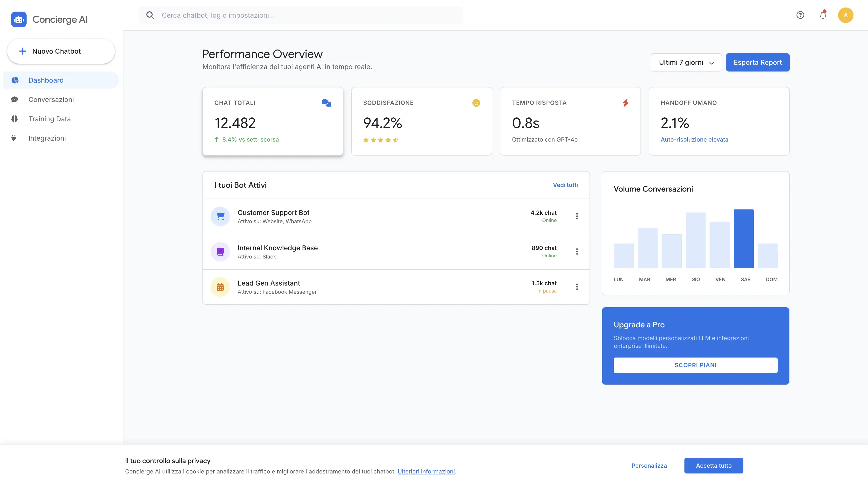
Task: Open three-dot menu for Internal Knowledge Base
Action: click(x=577, y=252)
